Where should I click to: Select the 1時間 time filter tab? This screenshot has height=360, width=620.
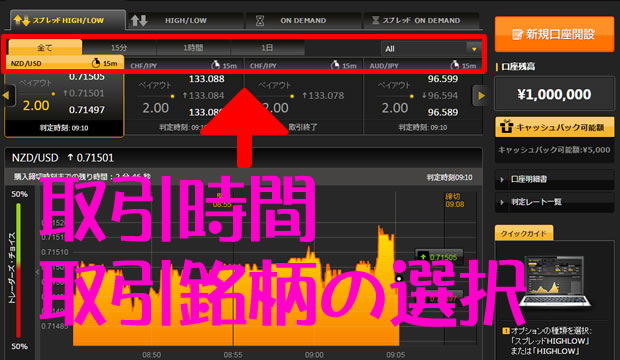click(193, 48)
